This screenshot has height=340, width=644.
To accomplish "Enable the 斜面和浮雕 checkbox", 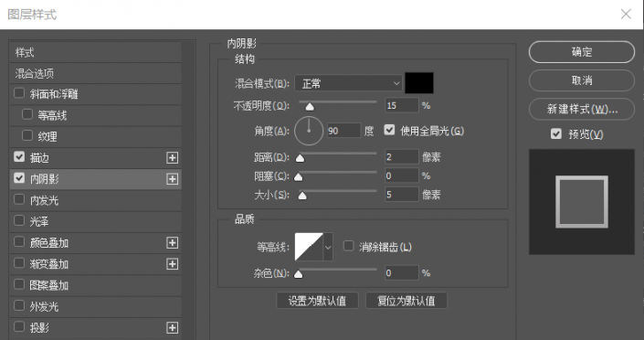I will 19,93.
